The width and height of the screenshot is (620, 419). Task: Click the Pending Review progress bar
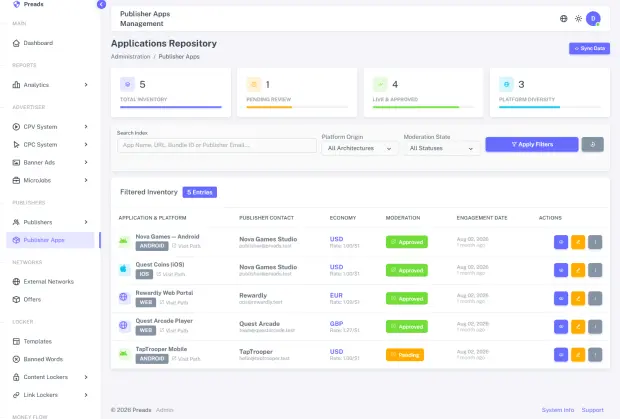[x=297, y=107]
